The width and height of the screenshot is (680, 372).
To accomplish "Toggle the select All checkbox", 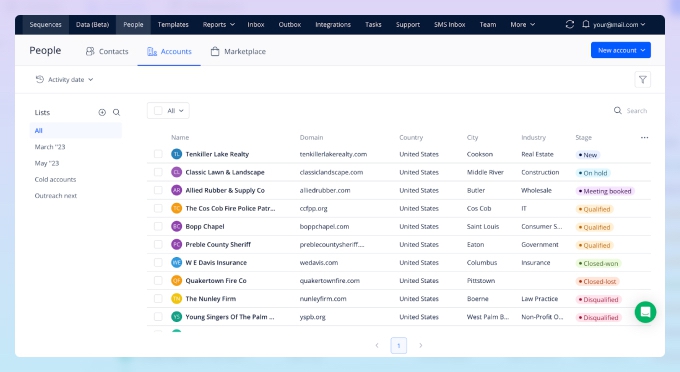I will pyautogui.click(x=158, y=111).
